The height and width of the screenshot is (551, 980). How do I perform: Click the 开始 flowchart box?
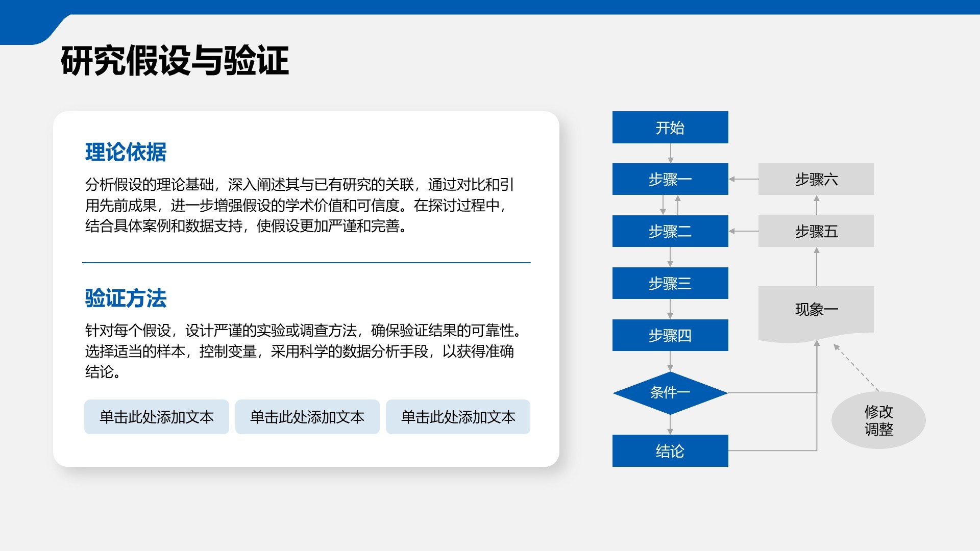pos(670,127)
